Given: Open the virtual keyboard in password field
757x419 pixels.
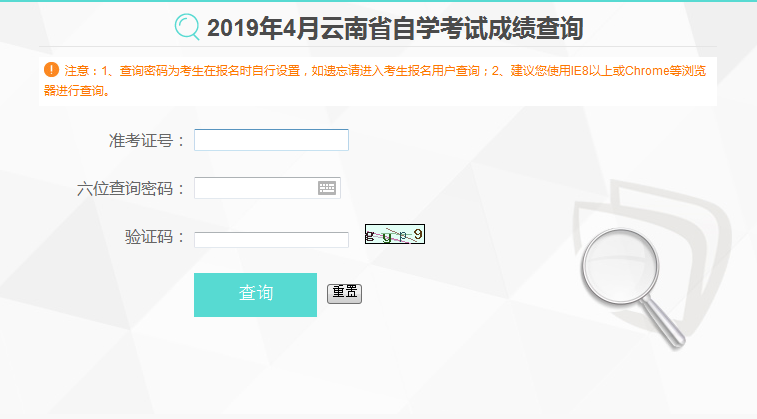Looking at the screenshot, I should pyautogui.click(x=327, y=188).
